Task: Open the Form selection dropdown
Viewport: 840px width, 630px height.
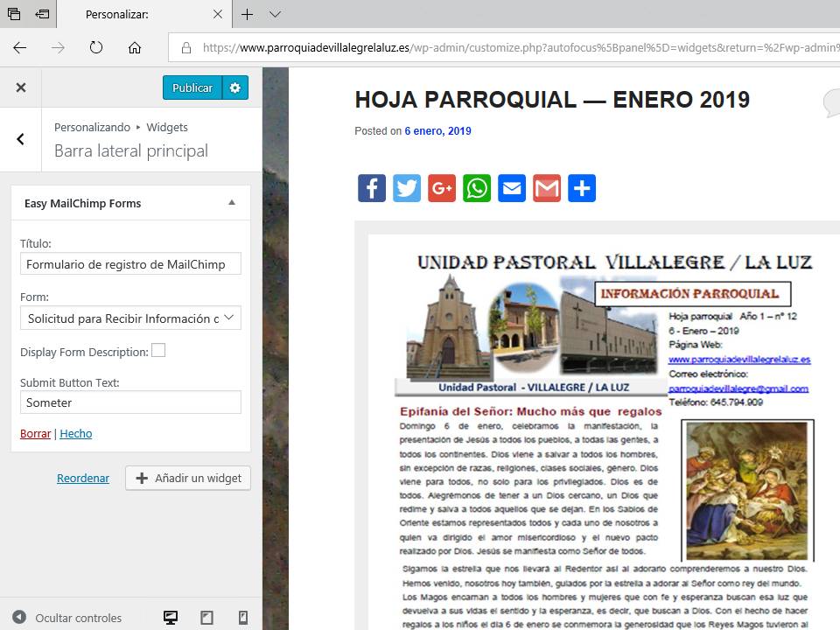Action: coord(130,318)
